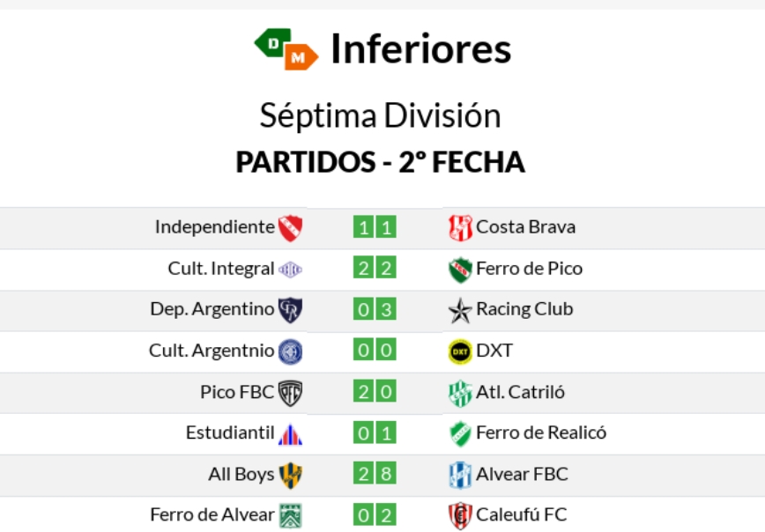Viewport: 765px width, 532px height.
Task: Click the Ferro de Pico shield
Action: tap(460, 269)
